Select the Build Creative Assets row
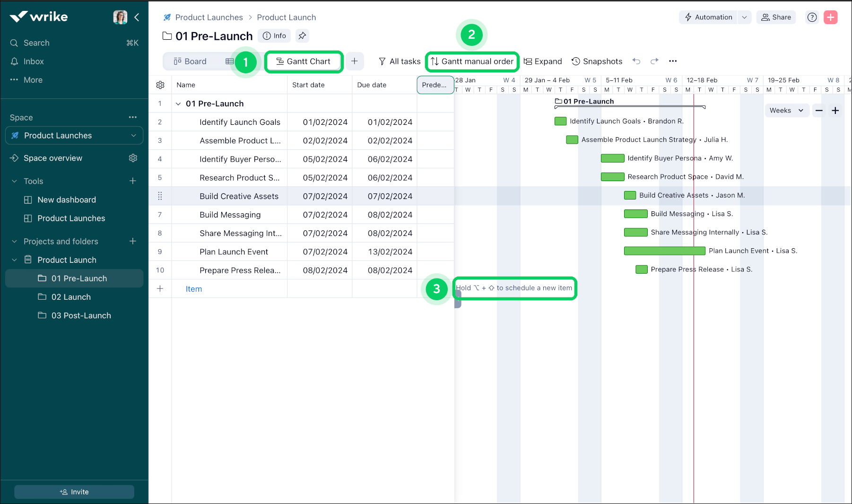Viewport: 852px width, 504px height. [x=239, y=196]
